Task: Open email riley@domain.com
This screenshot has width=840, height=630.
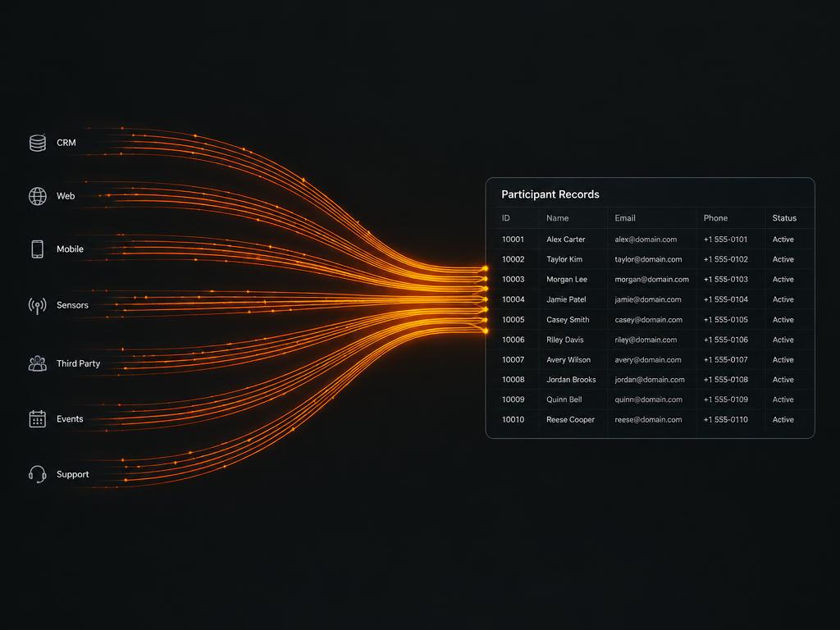Action: (646, 340)
